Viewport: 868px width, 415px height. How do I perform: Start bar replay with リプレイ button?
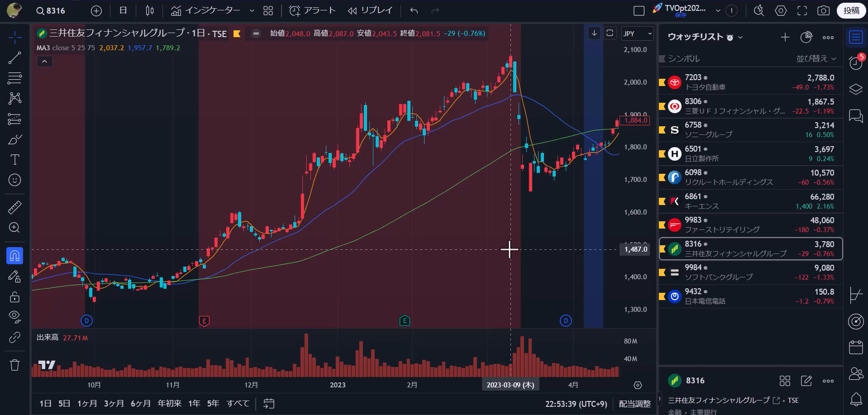(370, 10)
